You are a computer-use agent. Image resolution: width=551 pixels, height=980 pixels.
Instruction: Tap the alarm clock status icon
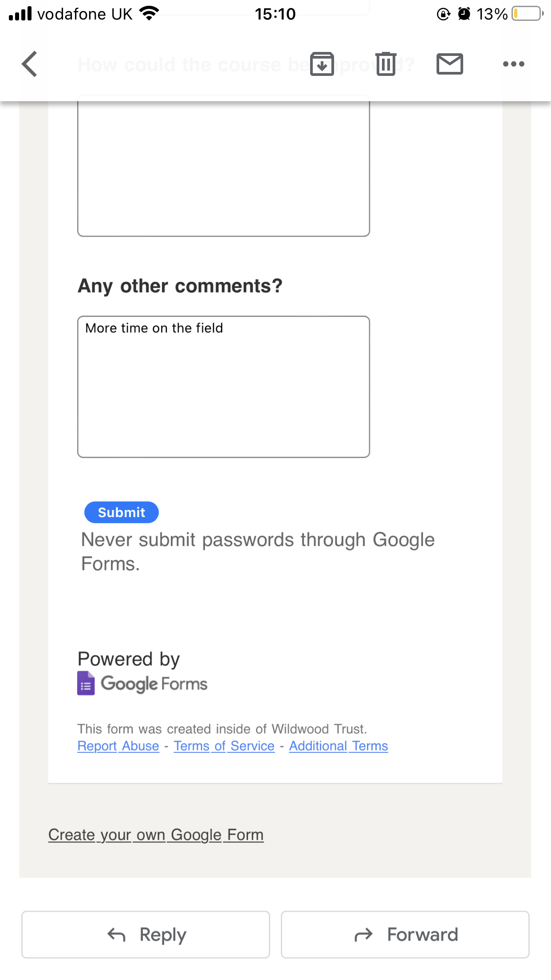pos(464,14)
